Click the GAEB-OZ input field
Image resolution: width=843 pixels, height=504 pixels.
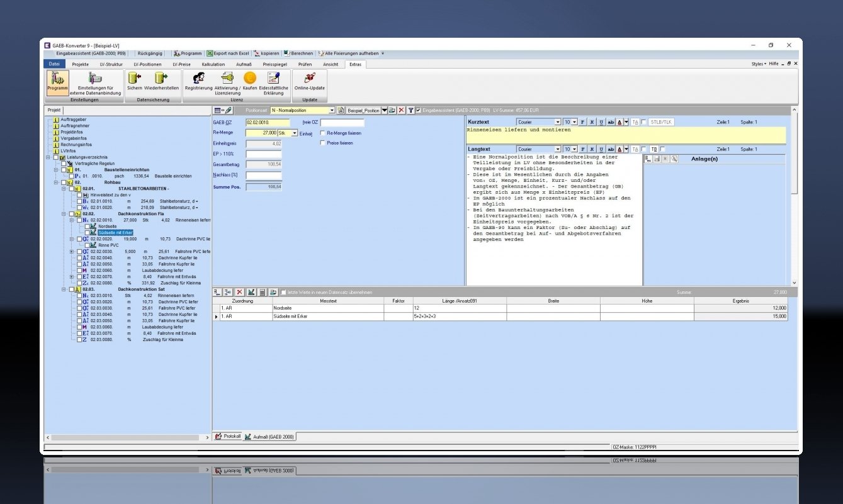click(268, 123)
